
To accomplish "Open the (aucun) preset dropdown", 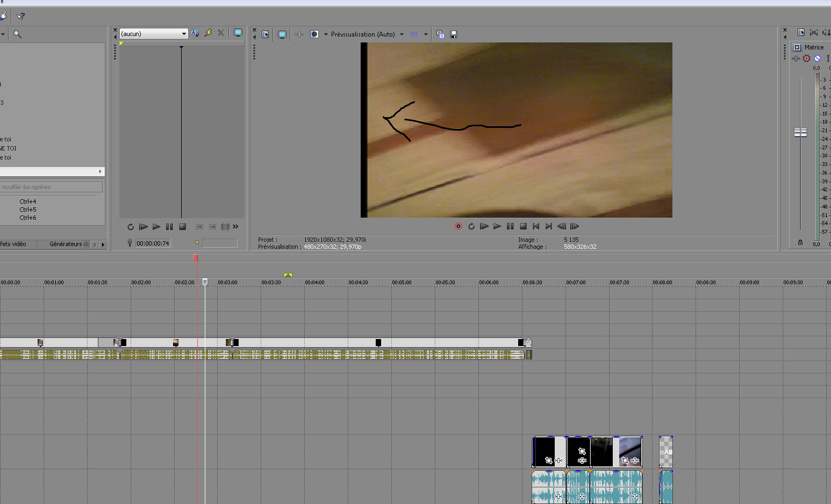I will point(154,33).
